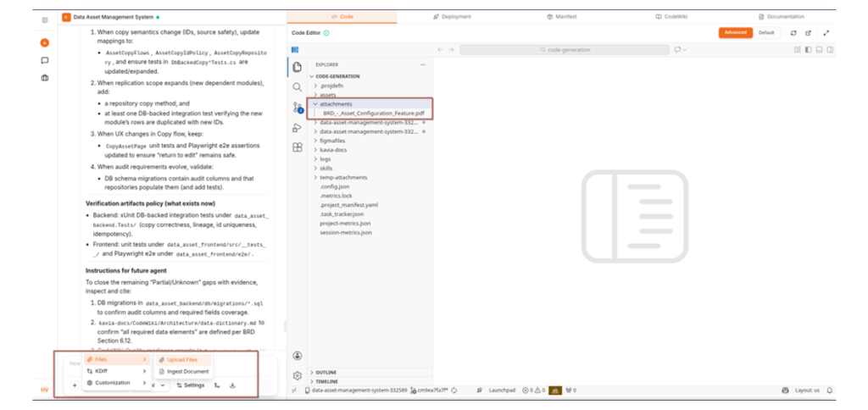This screenshot has height=410, width=868.
Task: Open .project_manifest.yaml file
Action: click(x=348, y=205)
